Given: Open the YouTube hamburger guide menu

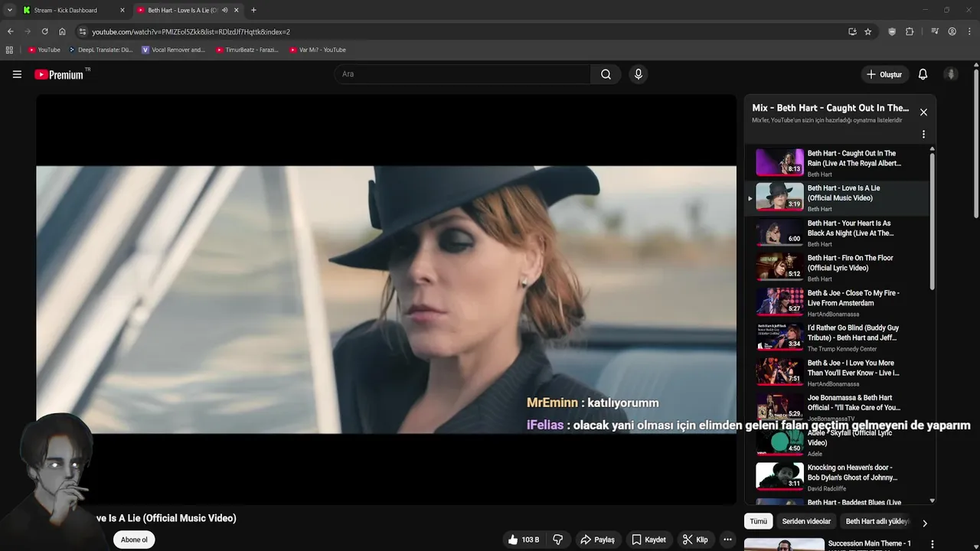Looking at the screenshot, I should coord(17,74).
